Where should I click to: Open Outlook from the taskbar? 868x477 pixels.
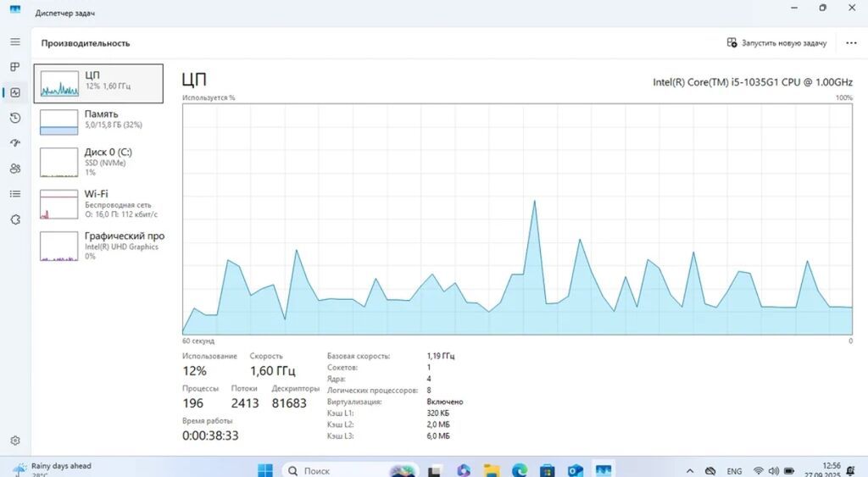click(576, 470)
